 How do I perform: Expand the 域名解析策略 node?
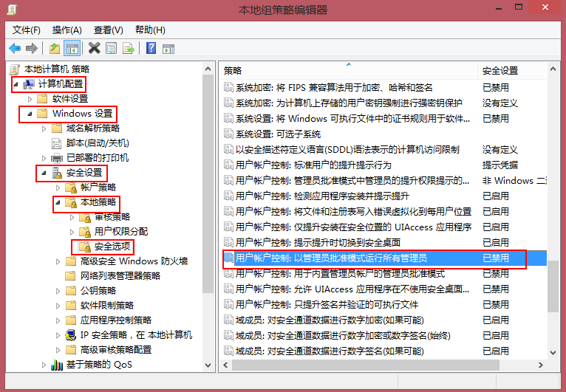44,128
